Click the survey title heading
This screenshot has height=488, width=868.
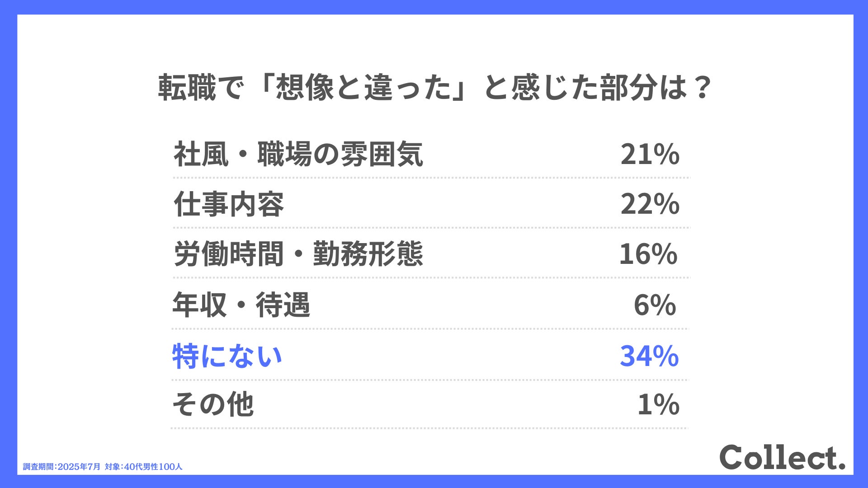(435, 87)
